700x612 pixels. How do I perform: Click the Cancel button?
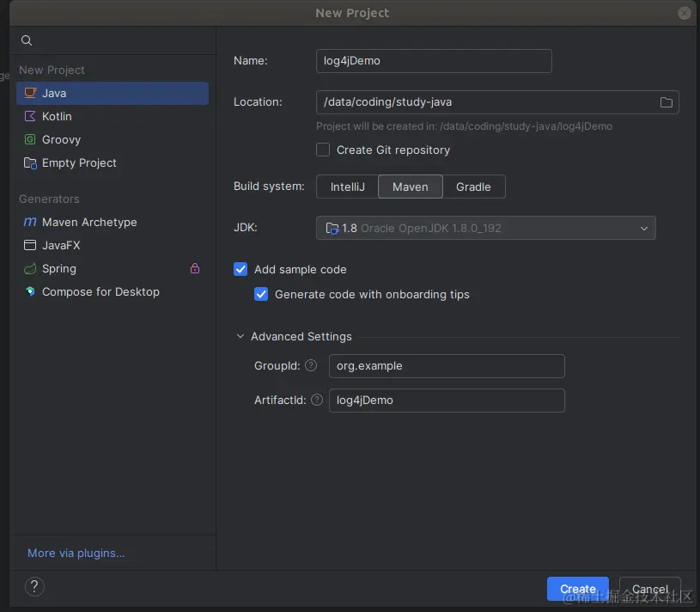click(650, 589)
